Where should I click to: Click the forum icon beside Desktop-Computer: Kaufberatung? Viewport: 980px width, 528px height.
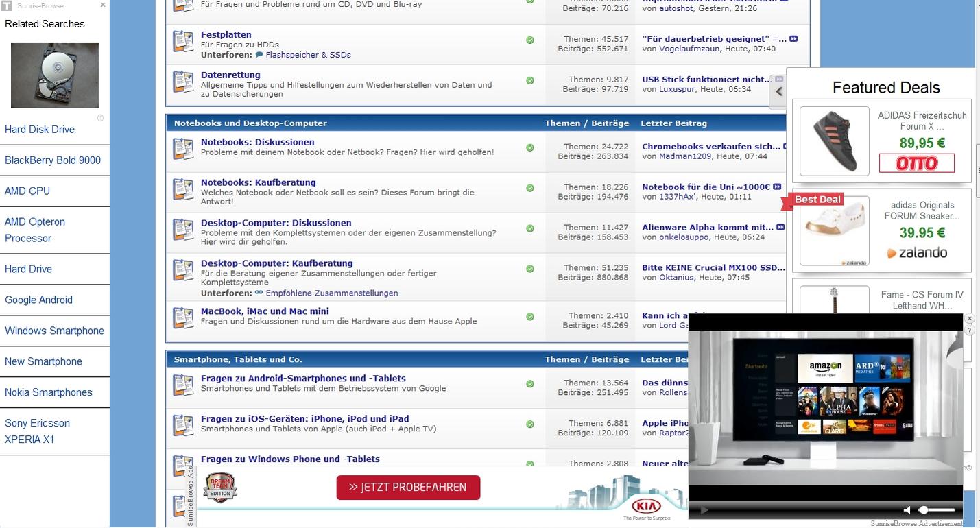(183, 270)
